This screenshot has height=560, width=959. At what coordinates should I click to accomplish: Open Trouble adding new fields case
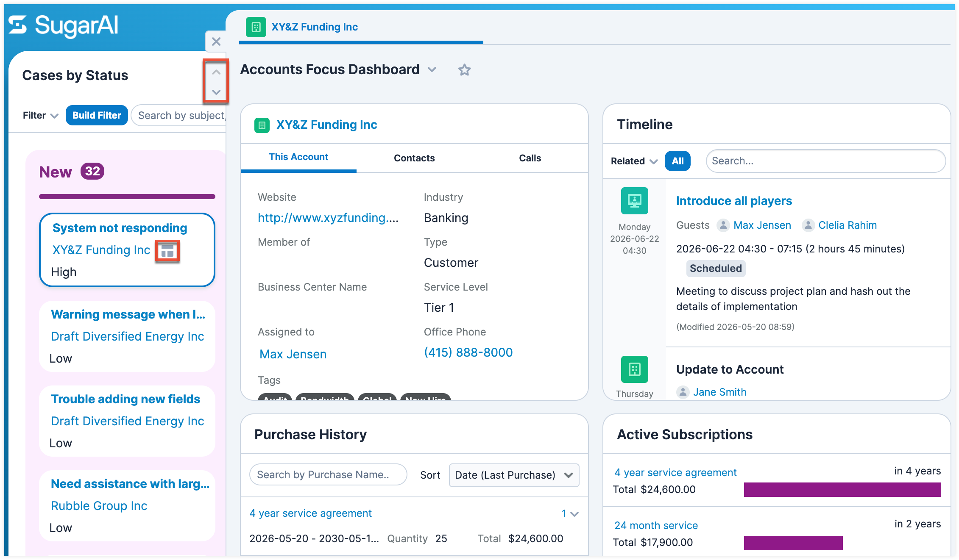[x=125, y=399]
